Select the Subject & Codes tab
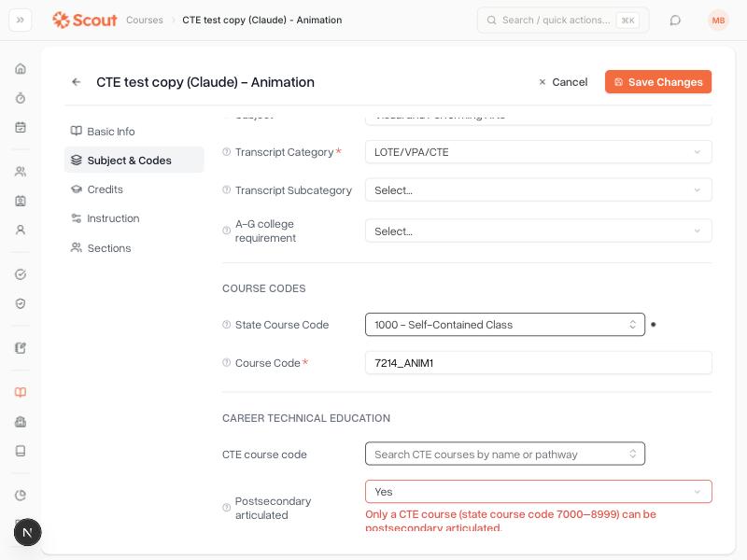This screenshot has height=560, width=747. pyautogui.click(x=134, y=161)
